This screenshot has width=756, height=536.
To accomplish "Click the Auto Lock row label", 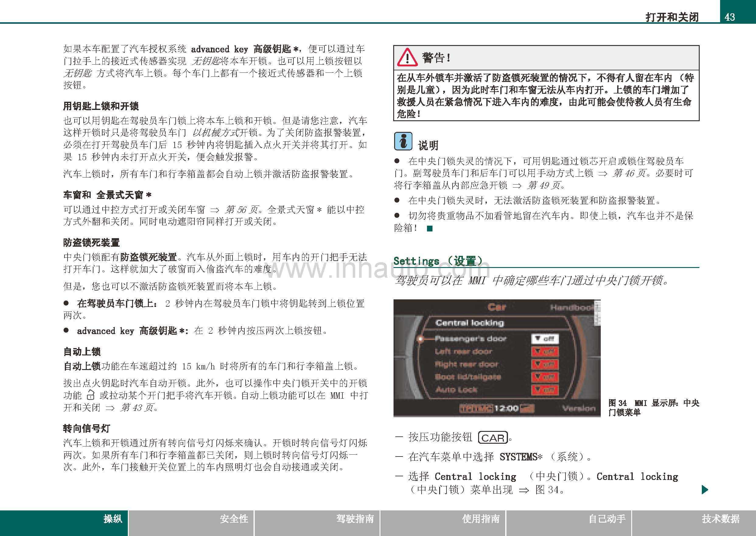I will pos(456,390).
